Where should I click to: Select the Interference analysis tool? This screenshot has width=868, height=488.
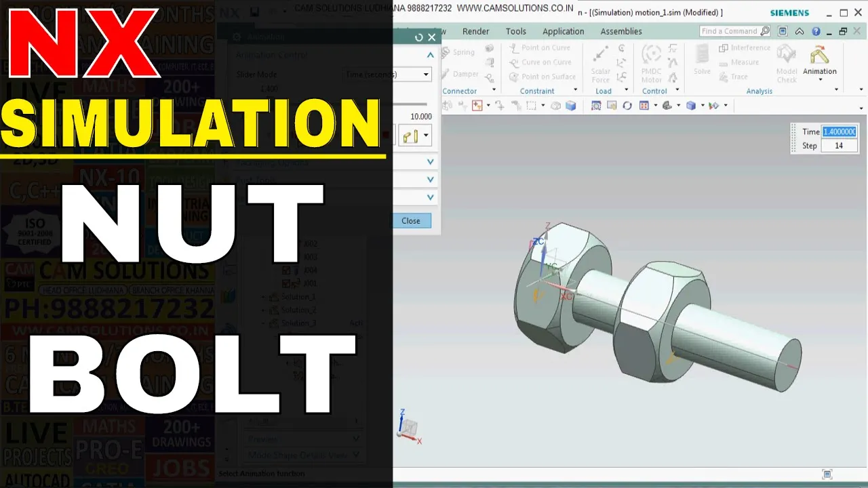tap(745, 47)
